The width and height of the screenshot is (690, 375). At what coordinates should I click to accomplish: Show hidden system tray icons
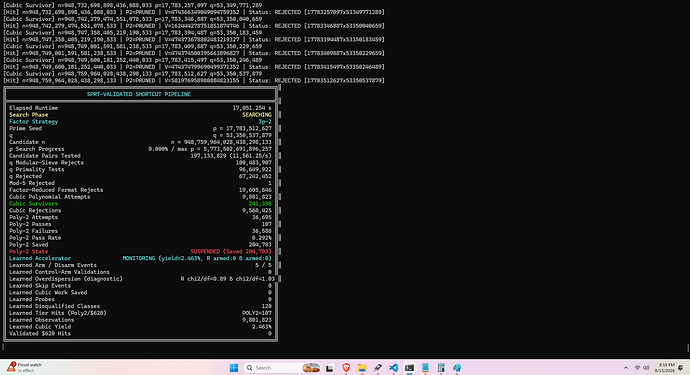626,368
